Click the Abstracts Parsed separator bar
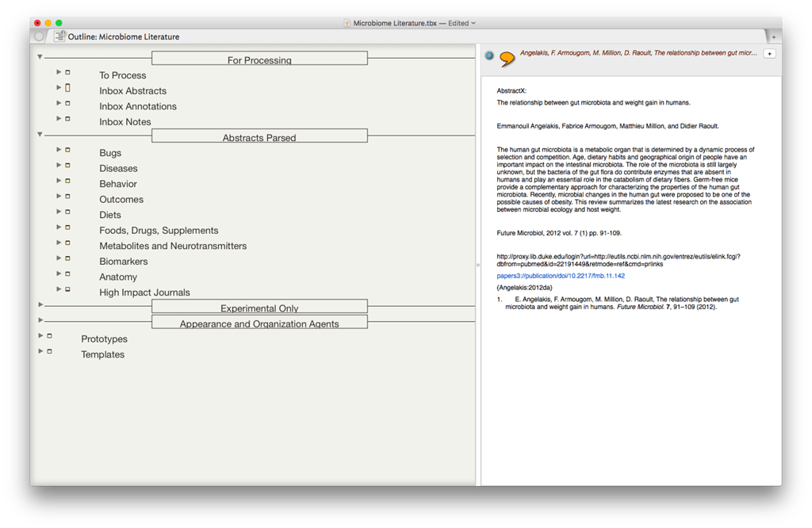 [259, 136]
